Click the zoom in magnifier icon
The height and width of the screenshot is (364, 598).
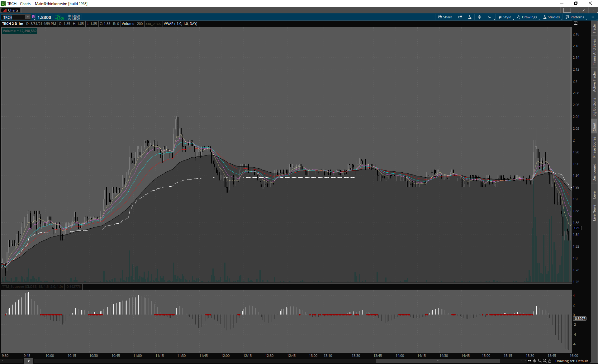click(540, 361)
